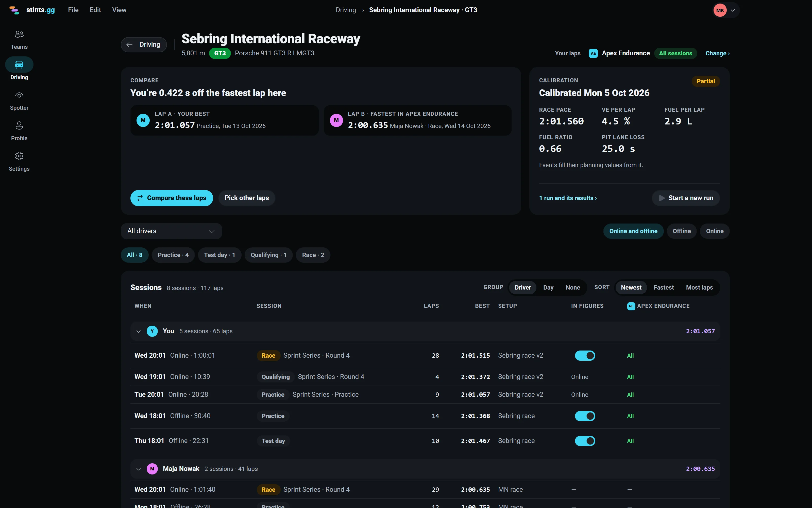Collapse the You sessions group
Image resolution: width=812 pixels, height=508 pixels.
pos(138,331)
